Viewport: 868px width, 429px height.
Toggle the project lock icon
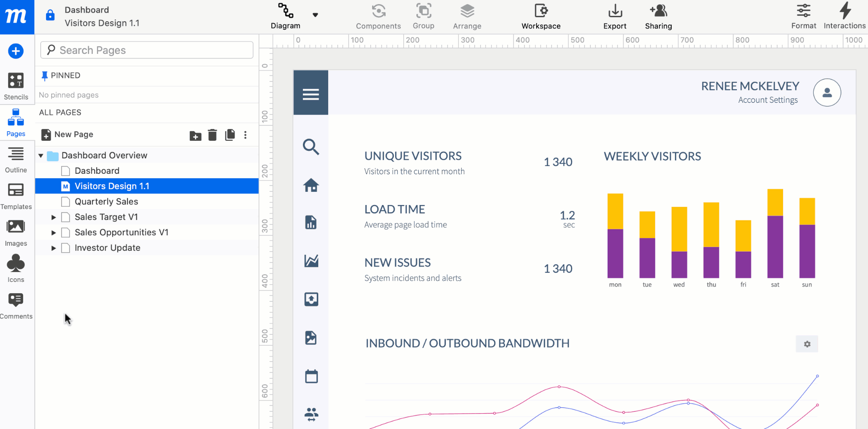tap(50, 15)
